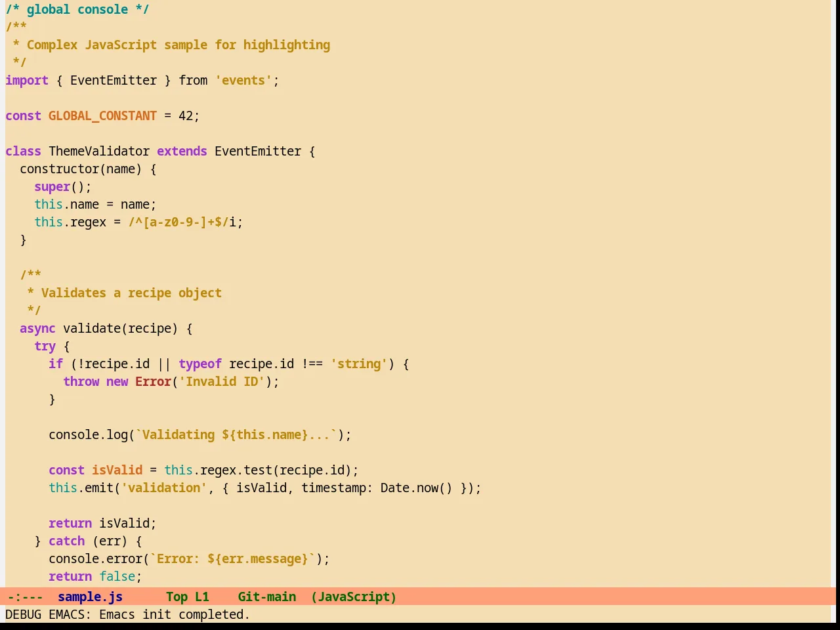Click the 'catch' keyword

pos(67,541)
